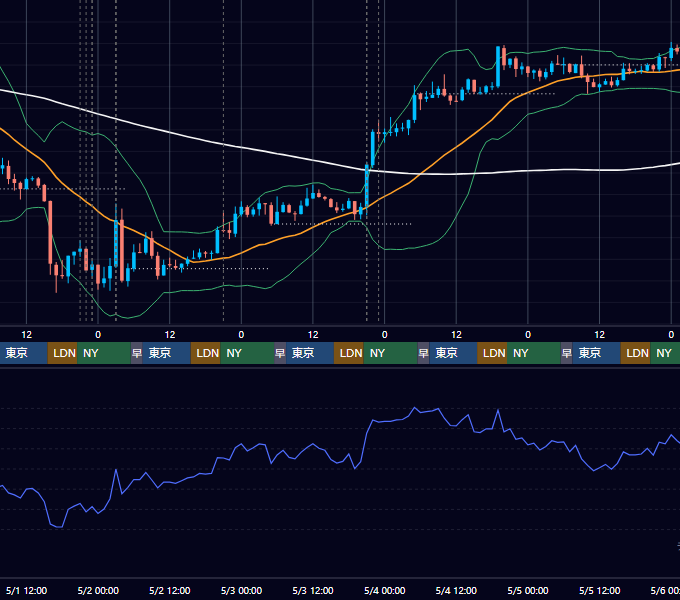Select the LDN session block before 5/4 00:00

tap(349, 353)
